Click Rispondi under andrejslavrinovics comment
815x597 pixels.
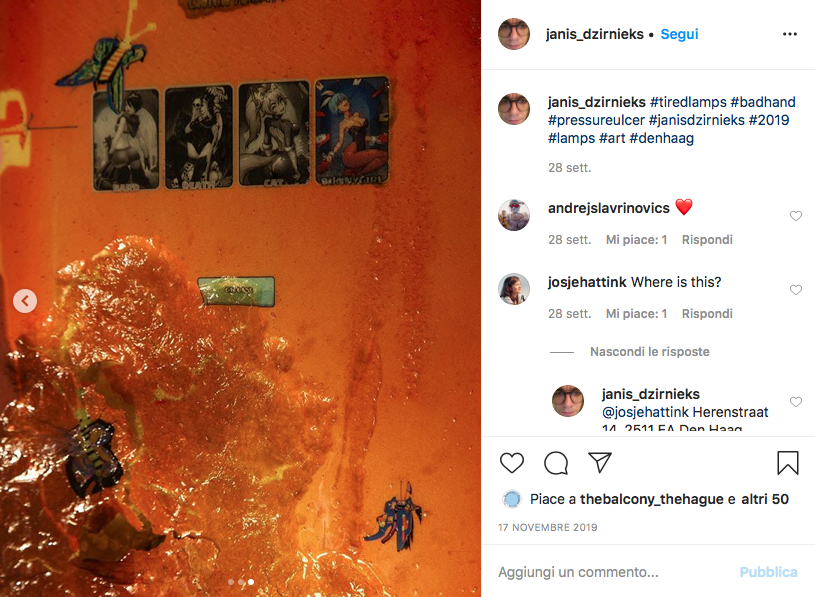tap(707, 240)
